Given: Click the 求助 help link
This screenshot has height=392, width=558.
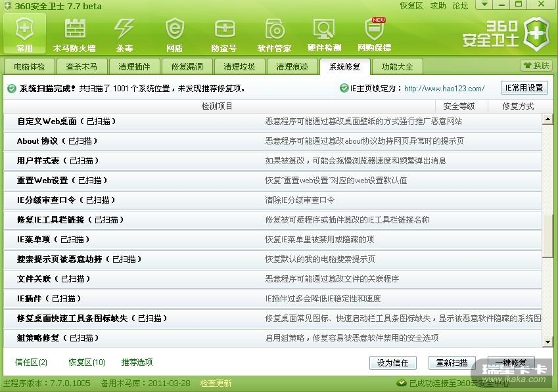Looking at the screenshot, I should (x=438, y=6).
